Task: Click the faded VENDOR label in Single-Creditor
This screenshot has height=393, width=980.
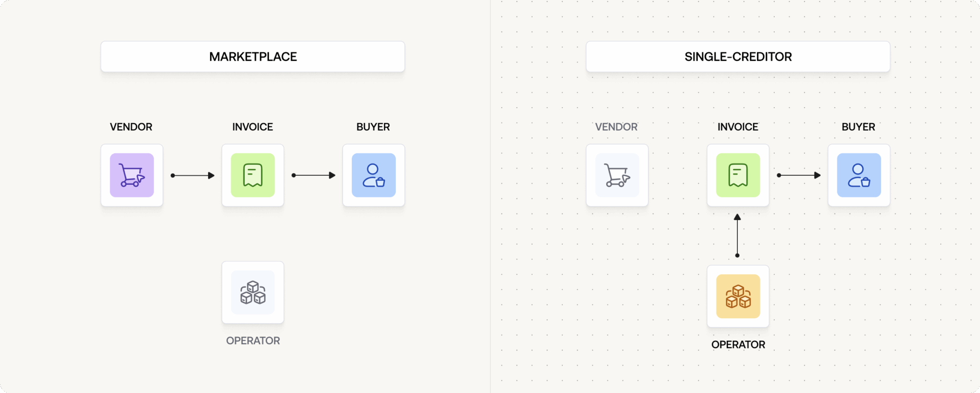Action: point(616,127)
